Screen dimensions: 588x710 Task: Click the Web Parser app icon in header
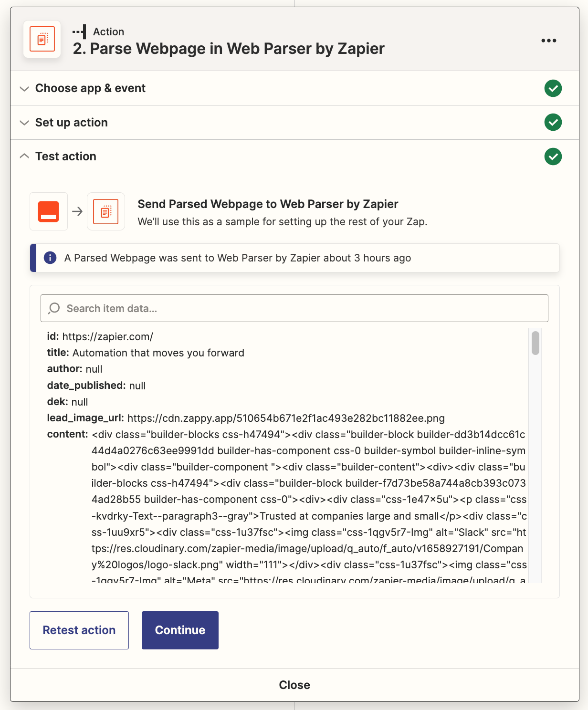pos(42,39)
